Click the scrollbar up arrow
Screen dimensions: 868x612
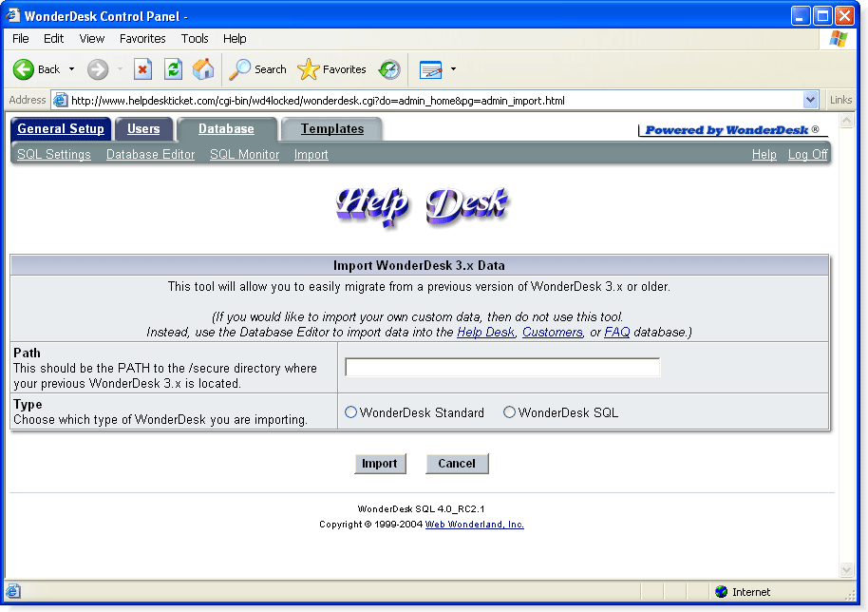coord(847,120)
